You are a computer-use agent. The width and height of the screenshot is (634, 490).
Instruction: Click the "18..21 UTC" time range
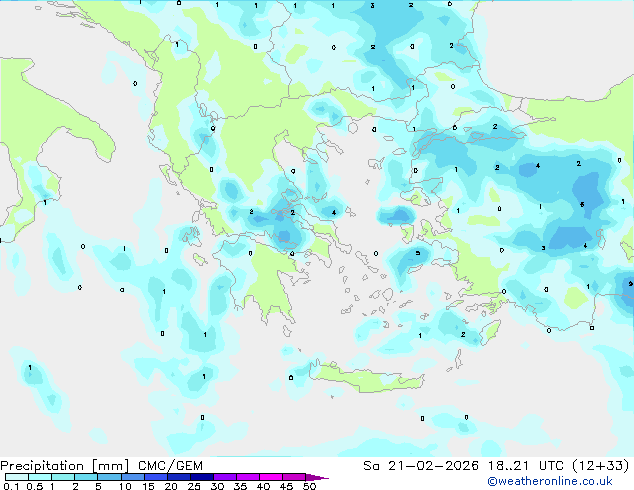(x=526, y=466)
